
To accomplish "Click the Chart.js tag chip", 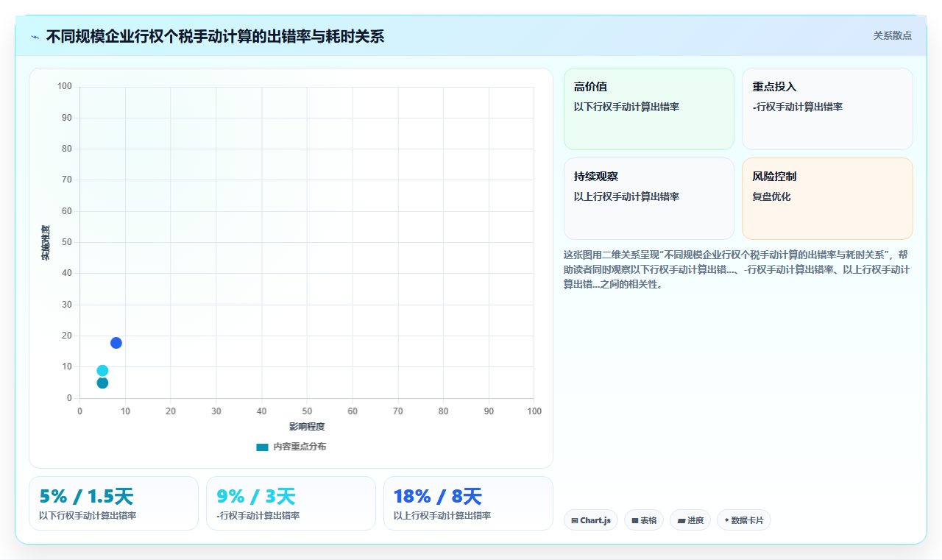I will [591, 520].
